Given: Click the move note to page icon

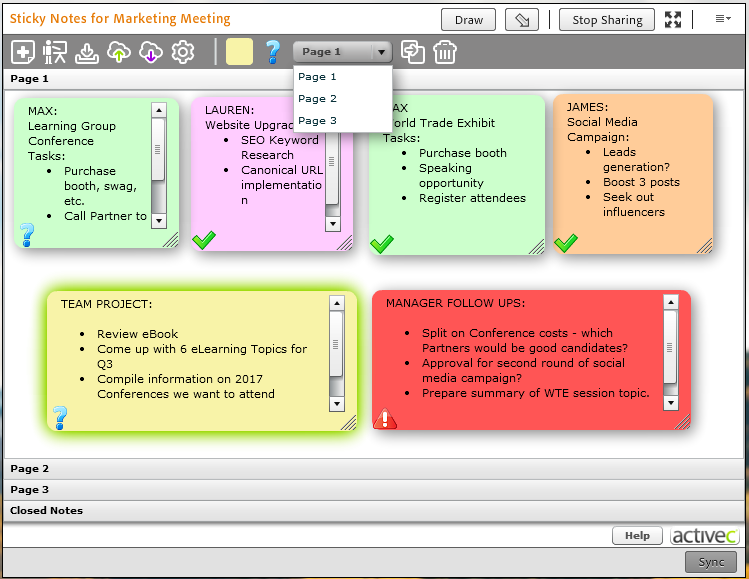Looking at the screenshot, I should pyautogui.click(x=412, y=52).
